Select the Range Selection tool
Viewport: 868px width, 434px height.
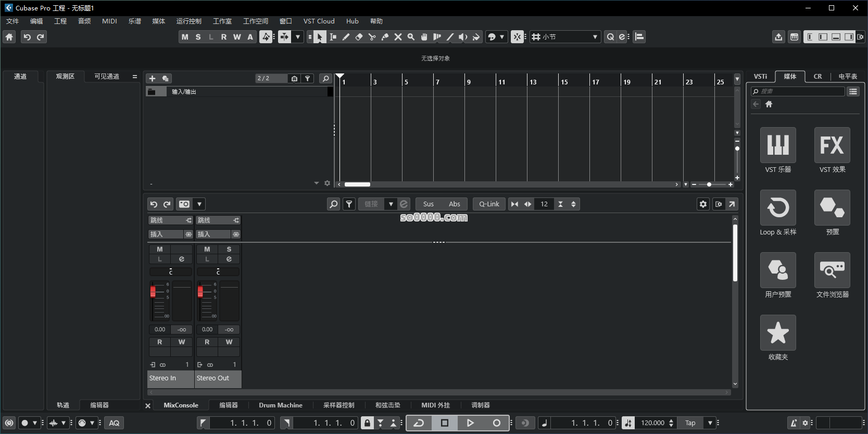pos(333,37)
